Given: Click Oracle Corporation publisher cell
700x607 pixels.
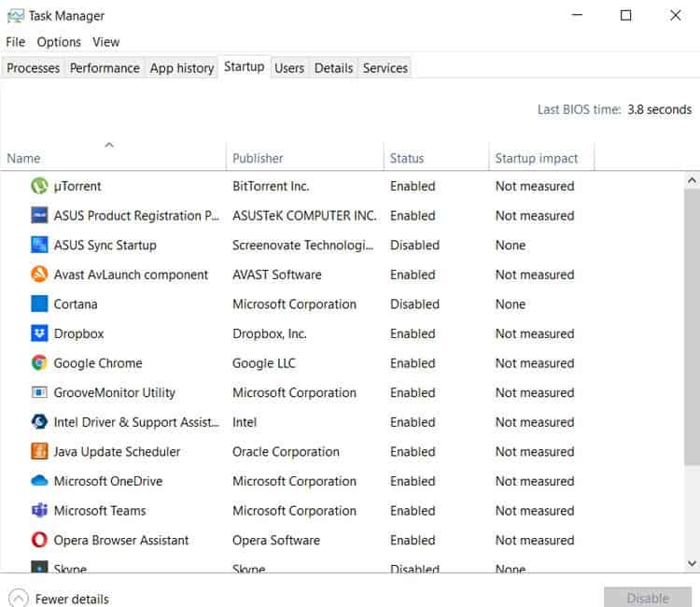Looking at the screenshot, I should pos(286,451).
